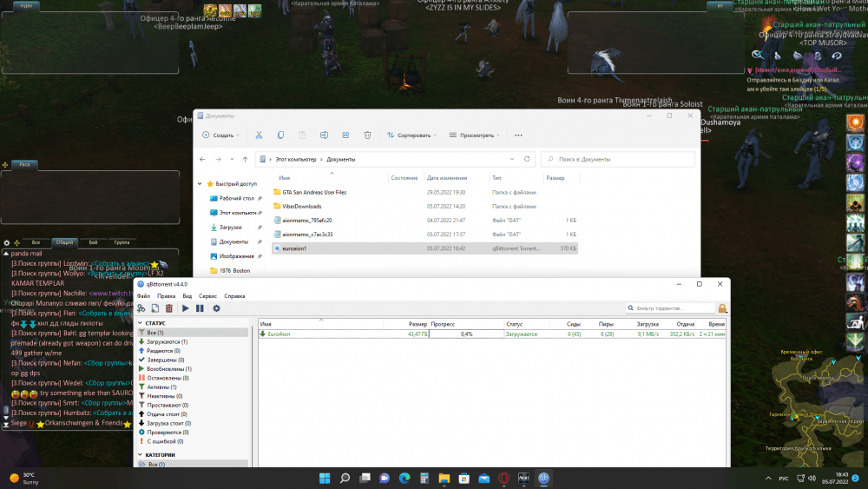
Task: Pause torrents with the pause icon
Action: click(200, 308)
